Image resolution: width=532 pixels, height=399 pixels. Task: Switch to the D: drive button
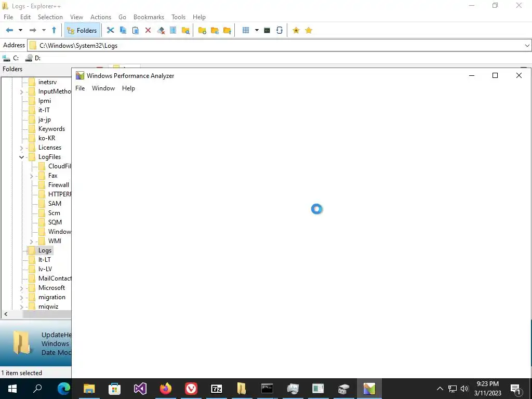[33, 58]
